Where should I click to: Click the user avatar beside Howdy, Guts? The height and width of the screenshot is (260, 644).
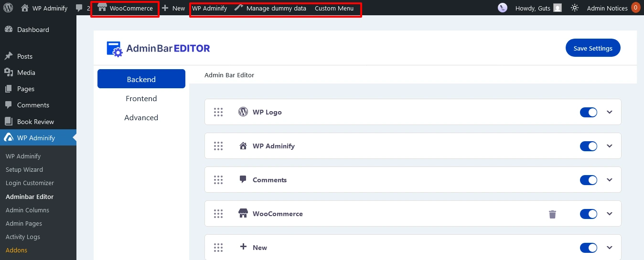[x=558, y=8]
